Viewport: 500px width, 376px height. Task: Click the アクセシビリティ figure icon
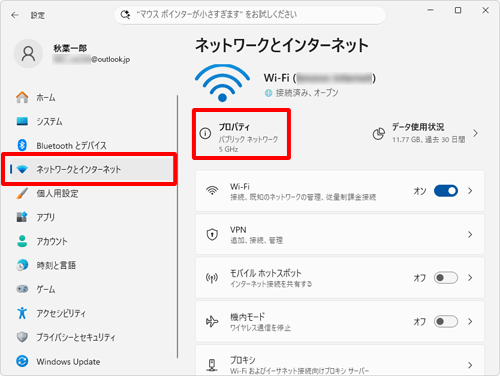pyautogui.click(x=22, y=313)
